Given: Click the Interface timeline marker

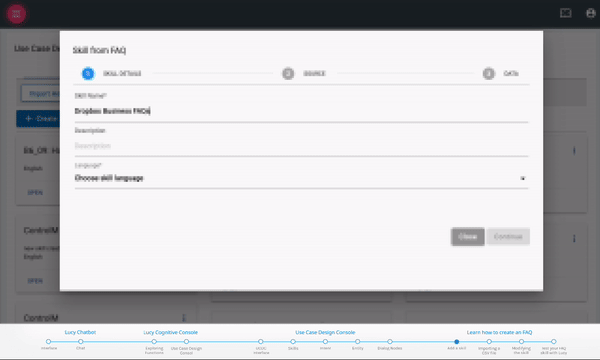Looking at the screenshot, I should [48, 341].
